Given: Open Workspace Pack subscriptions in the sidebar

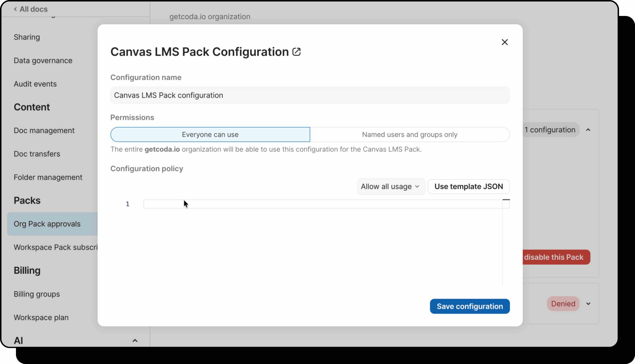Looking at the screenshot, I should click(56, 247).
